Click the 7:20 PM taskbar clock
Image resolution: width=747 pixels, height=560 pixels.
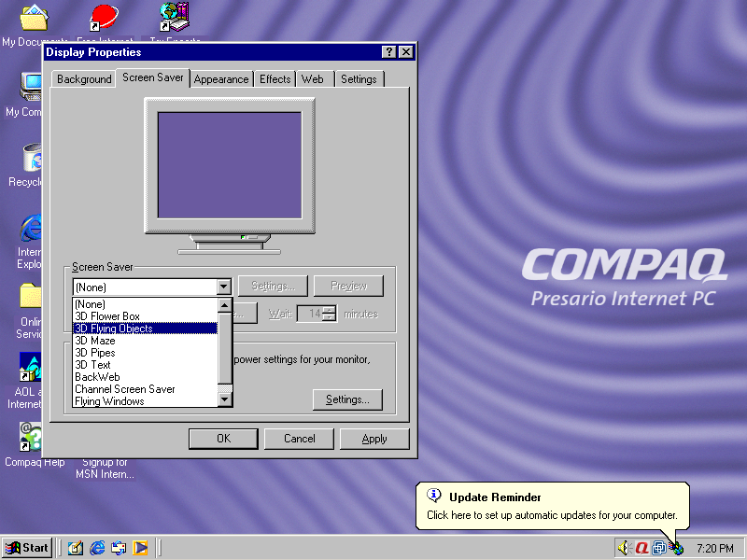tap(714, 549)
